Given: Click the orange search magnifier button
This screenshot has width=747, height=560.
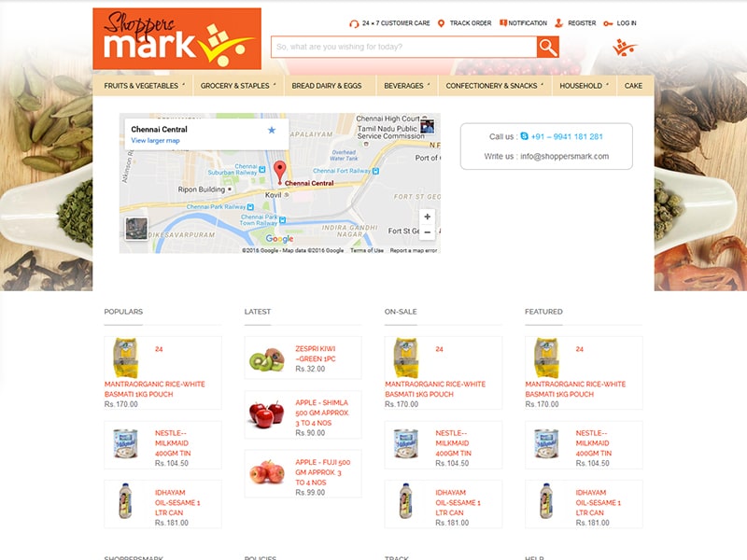Looking at the screenshot, I should [x=548, y=47].
